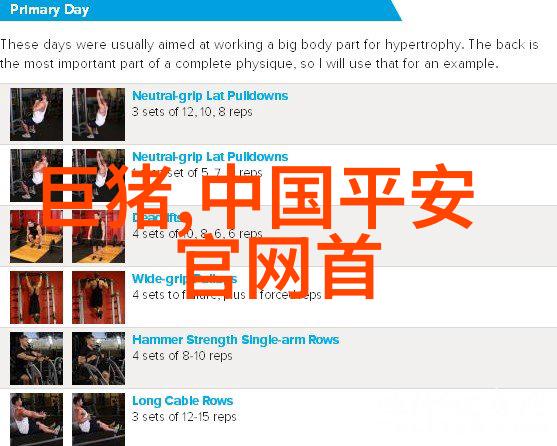Click first lat pulldown end-position thumbnail
557x446 pixels.
click(98, 114)
